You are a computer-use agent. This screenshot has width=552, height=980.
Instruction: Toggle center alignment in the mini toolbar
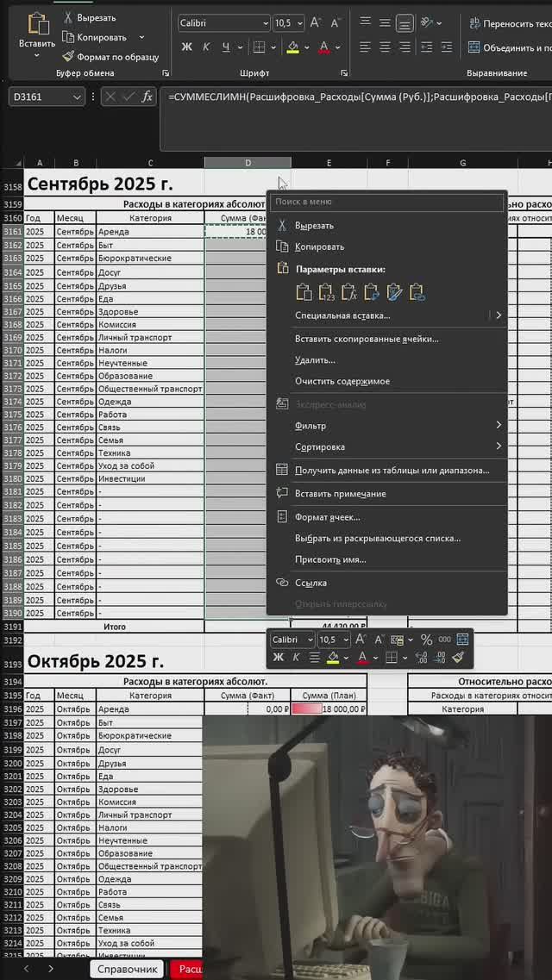tap(315, 658)
